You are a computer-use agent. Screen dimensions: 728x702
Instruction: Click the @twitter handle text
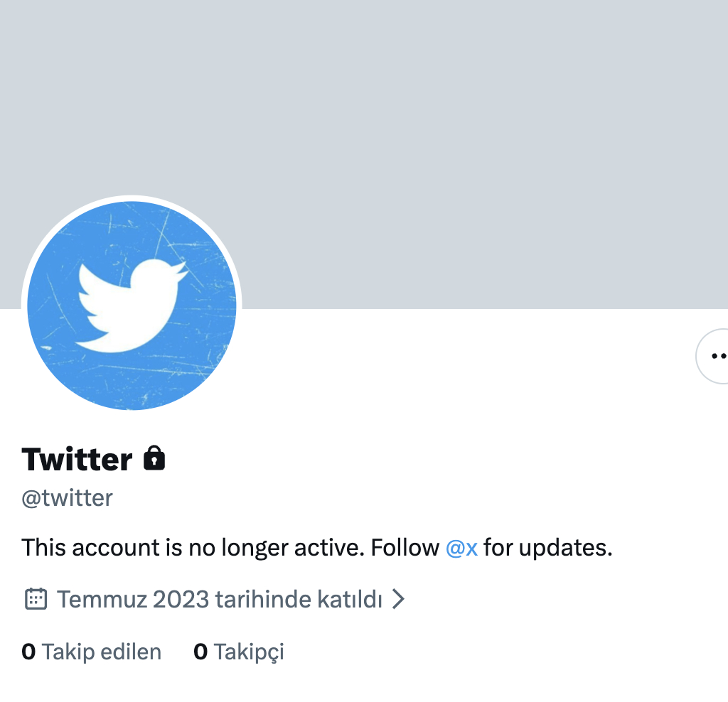[x=67, y=498]
